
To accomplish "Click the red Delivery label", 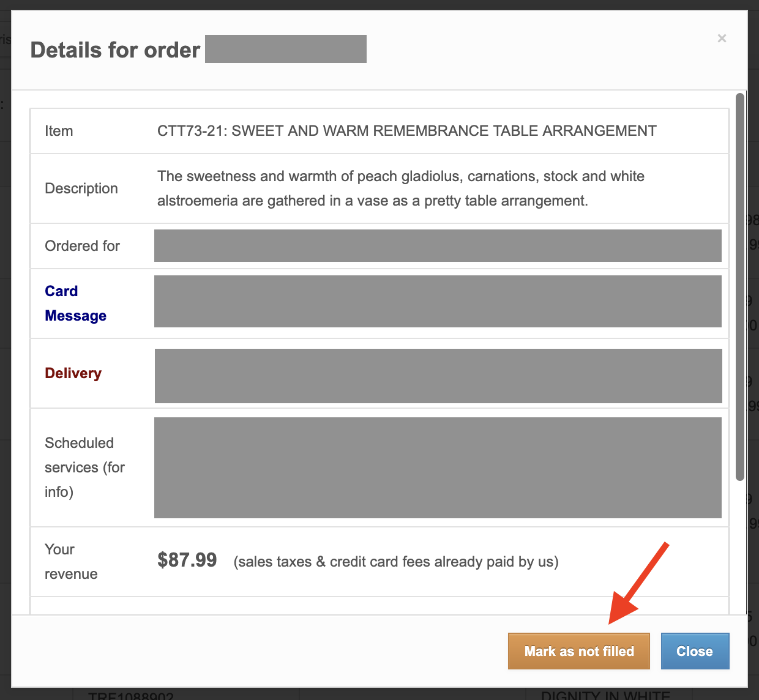I will click(x=73, y=373).
